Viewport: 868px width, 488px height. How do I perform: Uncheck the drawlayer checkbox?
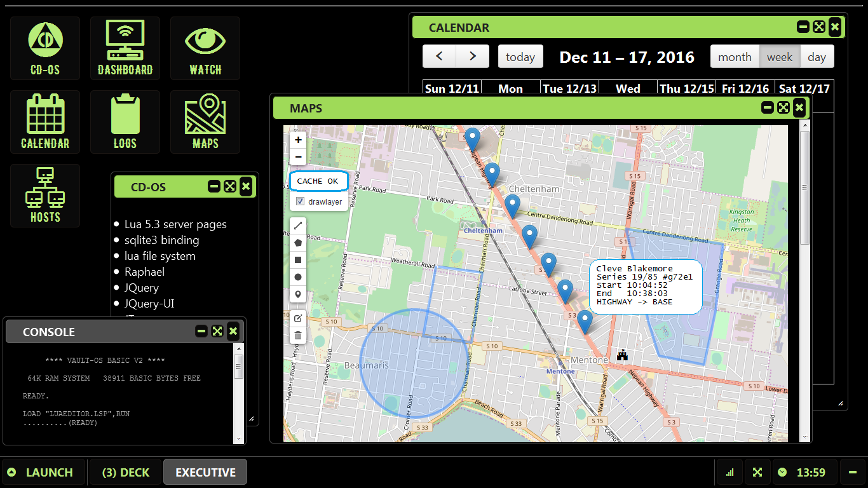click(x=301, y=201)
